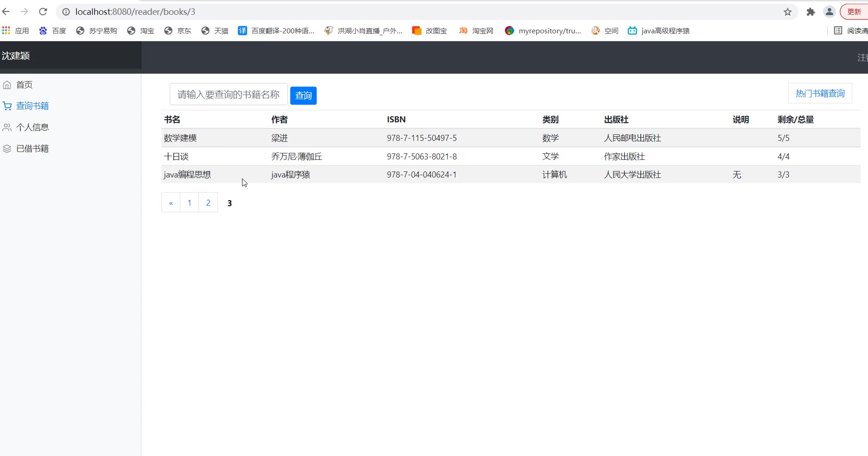Click the « previous page arrow
Screen dimensions: 868x456
[x=171, y=203]
